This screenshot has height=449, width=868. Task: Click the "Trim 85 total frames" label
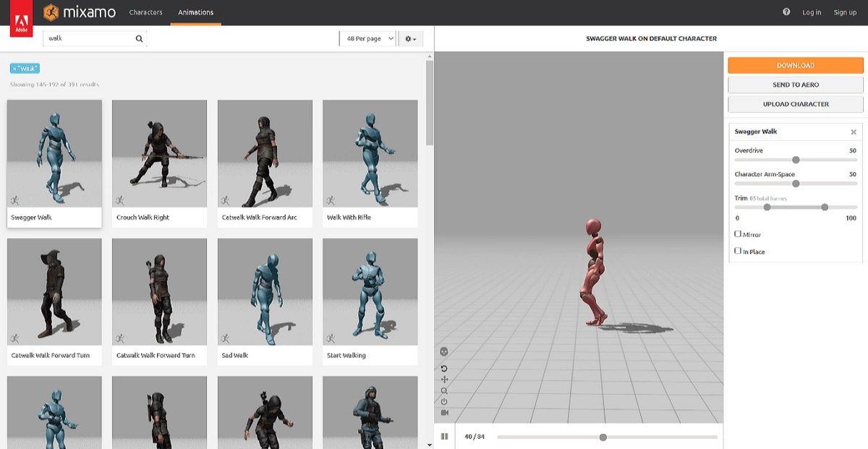(760, 198)
